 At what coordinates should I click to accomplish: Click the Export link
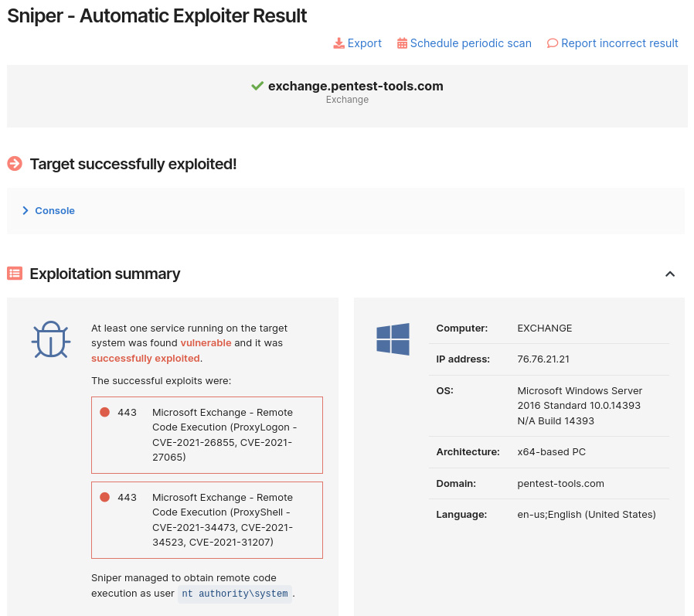[364, 43]
